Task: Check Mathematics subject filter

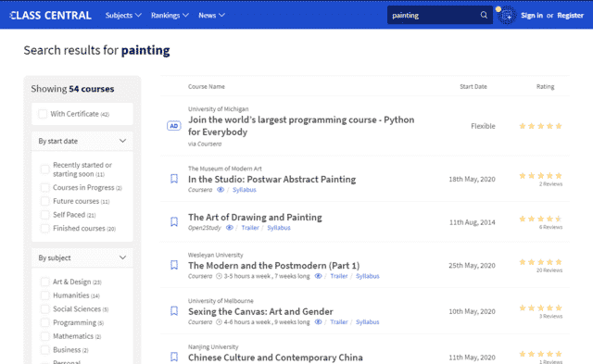Action: (x=45, y=336)
